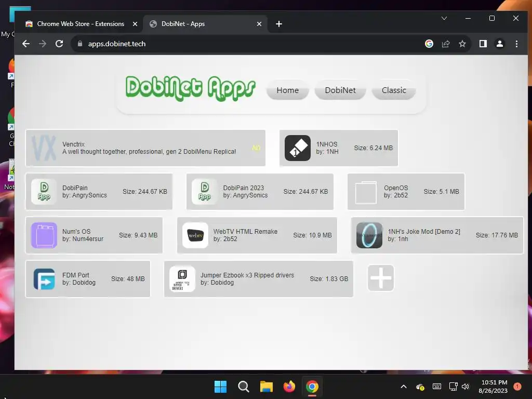Screen dimensions: 532x399
Task: Click the OpenOS blank page icon
Action: pyautogui.click(x=366, y=192)
